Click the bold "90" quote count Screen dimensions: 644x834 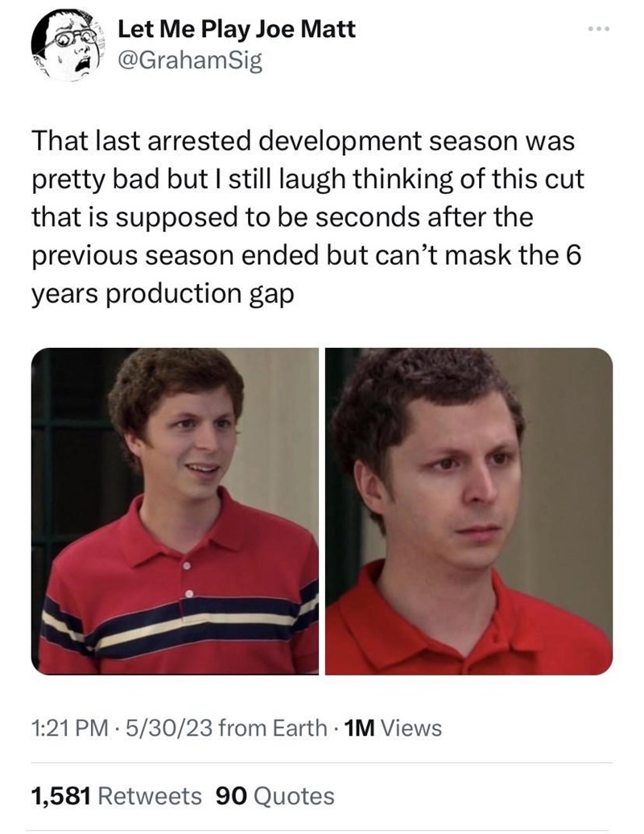pos(232,796)
